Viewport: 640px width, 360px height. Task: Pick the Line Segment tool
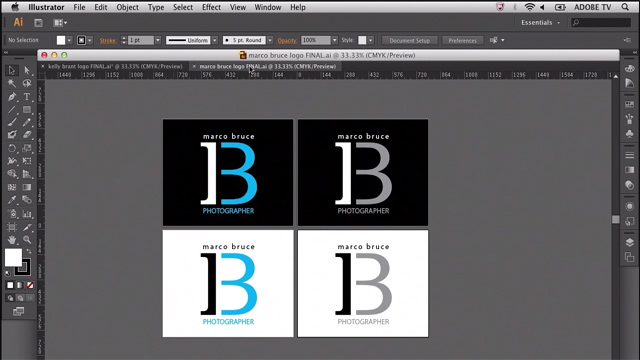[x=12, y=109]
